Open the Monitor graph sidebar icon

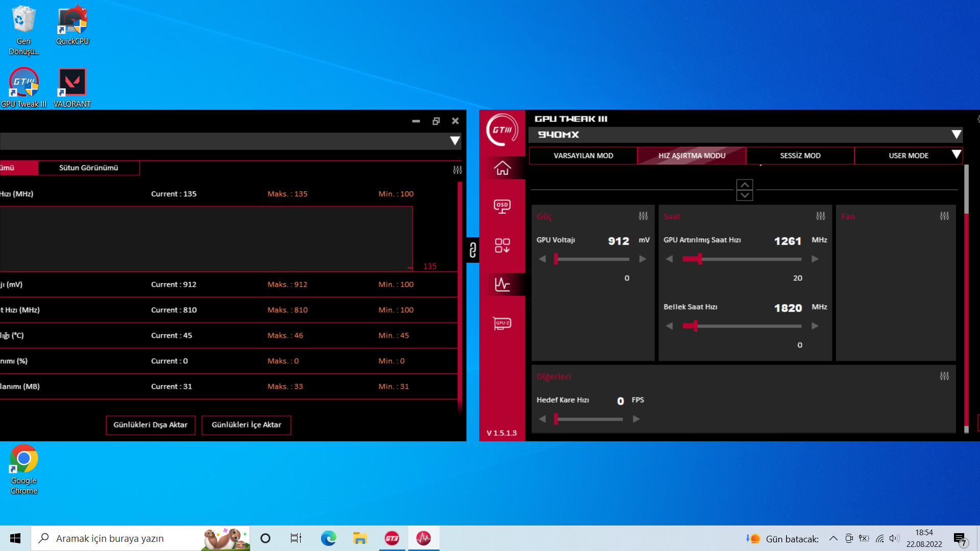(x=502, y=284)
